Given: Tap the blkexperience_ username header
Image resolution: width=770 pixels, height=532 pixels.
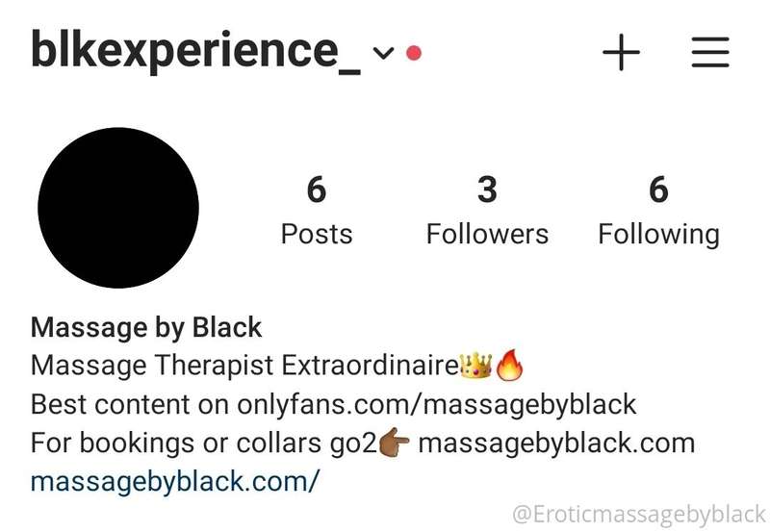Looking at the screenshot, I should coord(196,51).
